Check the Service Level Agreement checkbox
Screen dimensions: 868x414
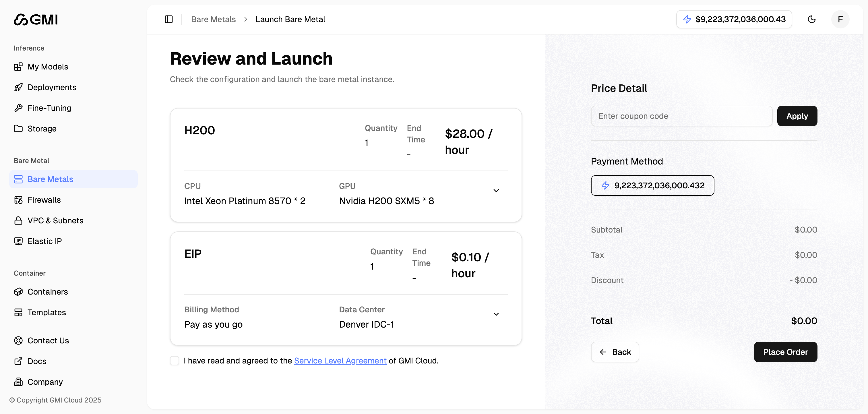[175, 360]
